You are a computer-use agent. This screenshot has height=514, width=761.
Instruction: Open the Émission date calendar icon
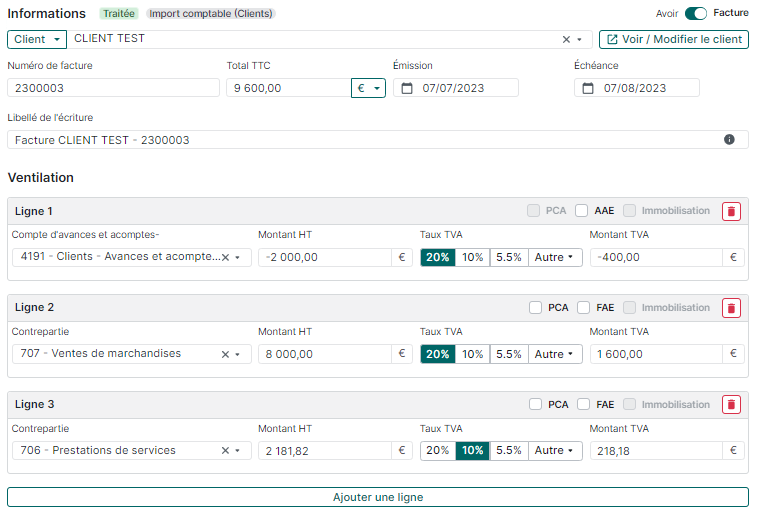(x=406, y=88)
